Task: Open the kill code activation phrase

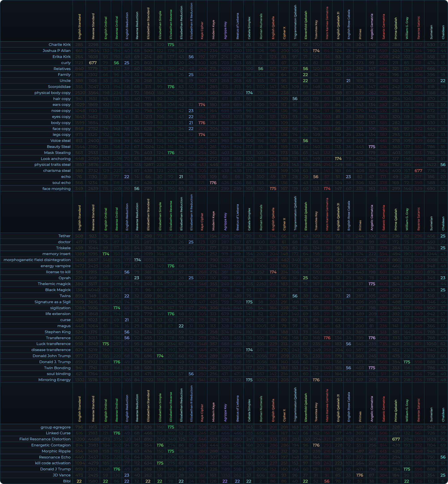Action: pyautogui.click(x=53, y=463)
